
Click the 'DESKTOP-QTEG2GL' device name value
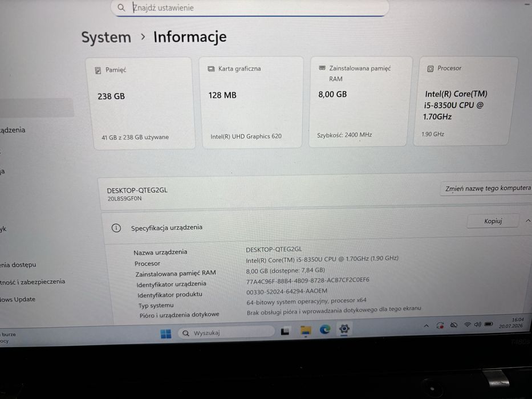pyautogui.click(x=274, y=250)
